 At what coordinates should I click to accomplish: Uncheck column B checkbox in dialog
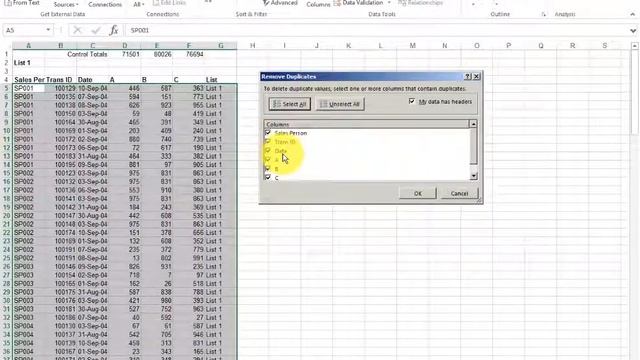(x=268, y=169)
